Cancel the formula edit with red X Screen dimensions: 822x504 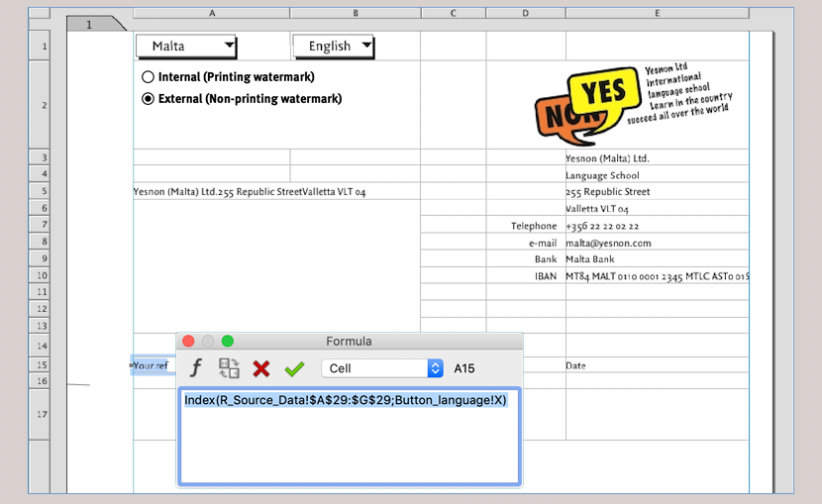coord(261,368)
